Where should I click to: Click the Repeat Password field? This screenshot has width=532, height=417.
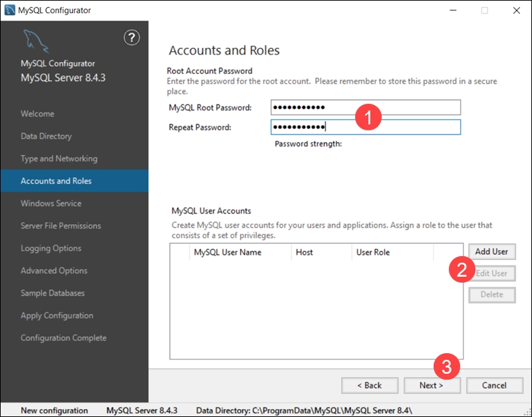click(366, 127)
